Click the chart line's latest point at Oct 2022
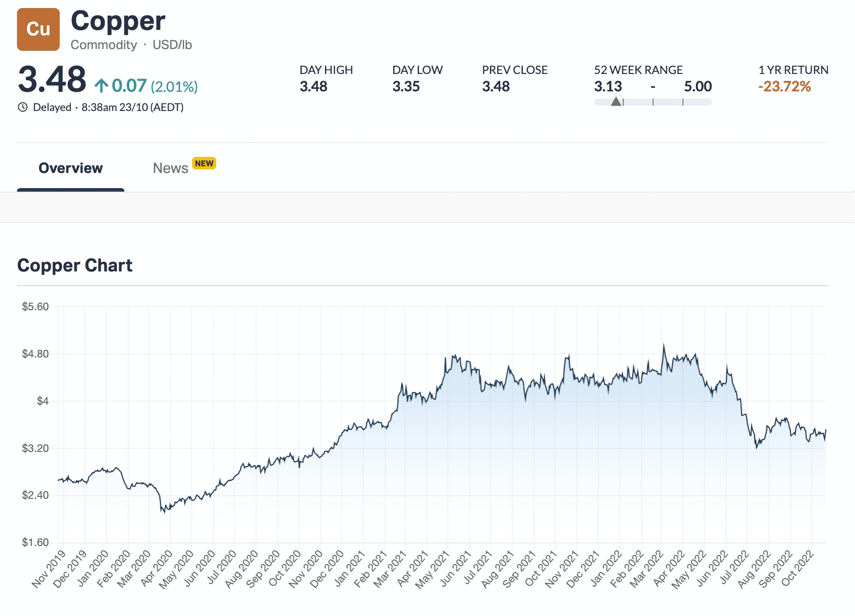The width and height of the screenshot is (855, 616). pos(826,431)
